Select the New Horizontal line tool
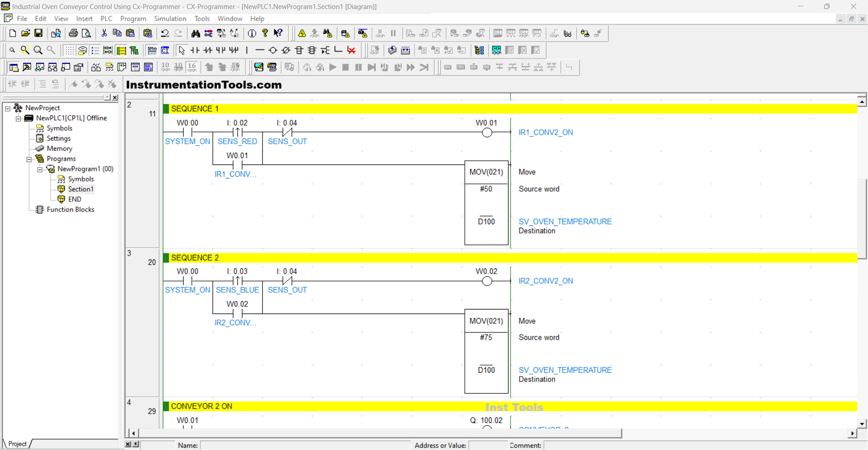Screen dimensions: 868x450 coord(259,50)
